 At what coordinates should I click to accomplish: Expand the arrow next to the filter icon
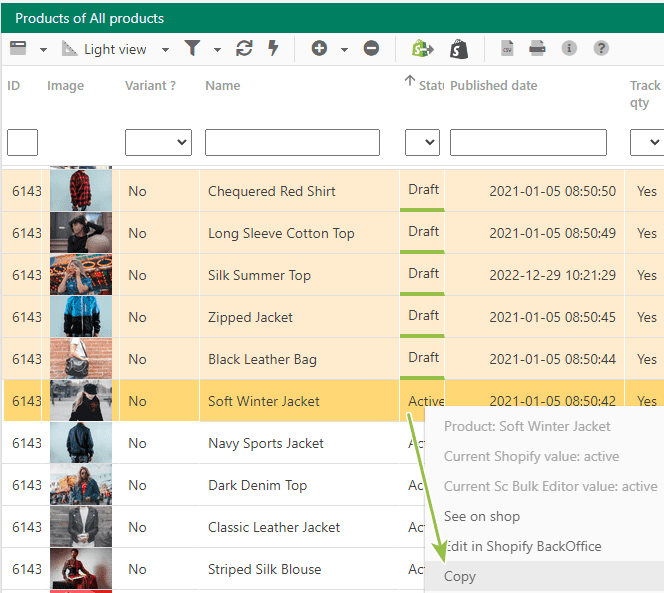click(217, 50)
